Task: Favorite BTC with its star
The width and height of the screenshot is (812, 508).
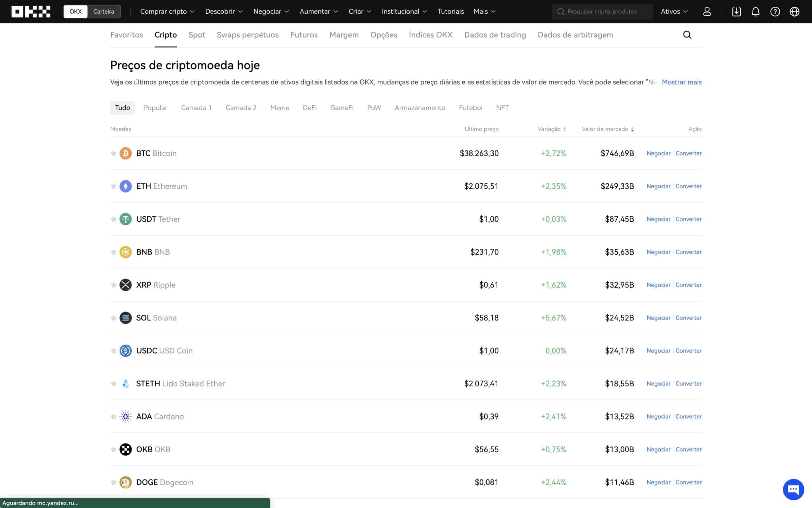Action: 114,153
